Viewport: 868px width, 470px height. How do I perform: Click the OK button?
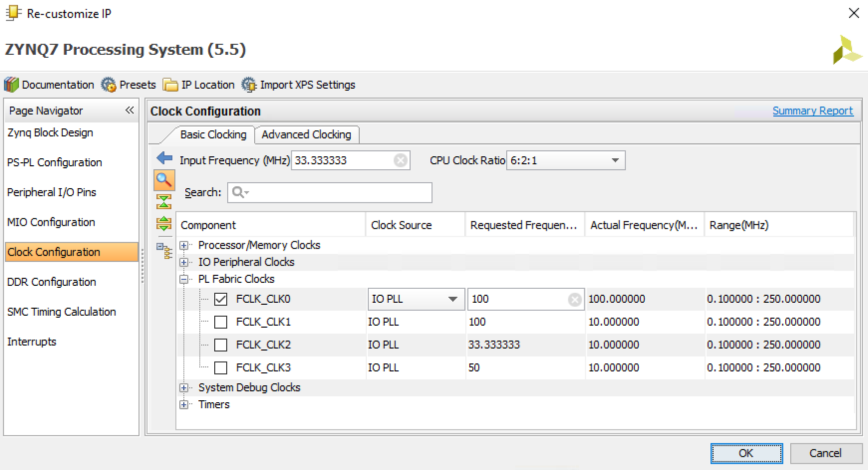tap(746, 454)
